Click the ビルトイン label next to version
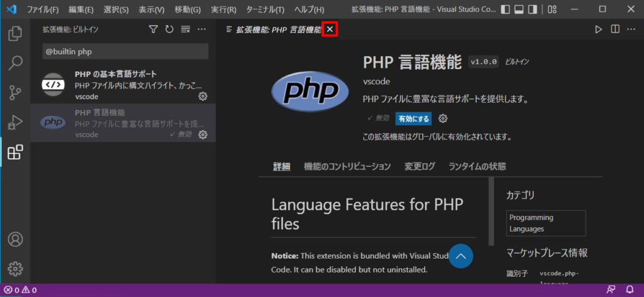 point(517,62)
